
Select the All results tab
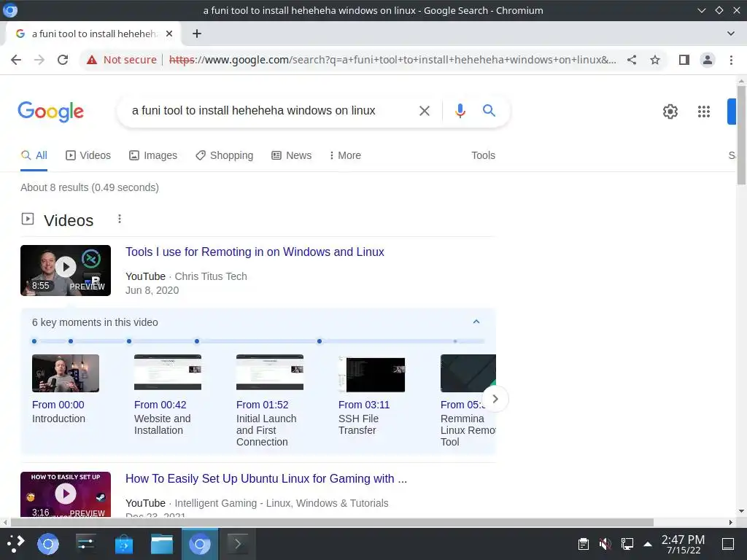pyautogui.click(x=34, y=155)
